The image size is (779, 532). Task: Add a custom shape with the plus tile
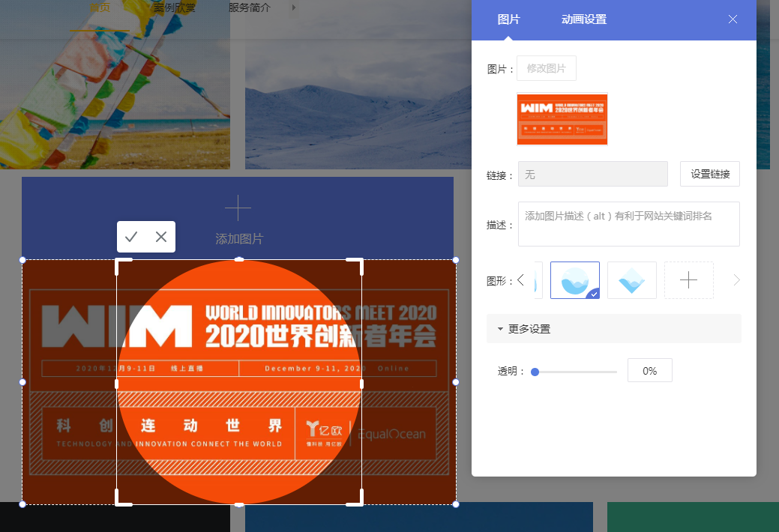coord(688,280)
